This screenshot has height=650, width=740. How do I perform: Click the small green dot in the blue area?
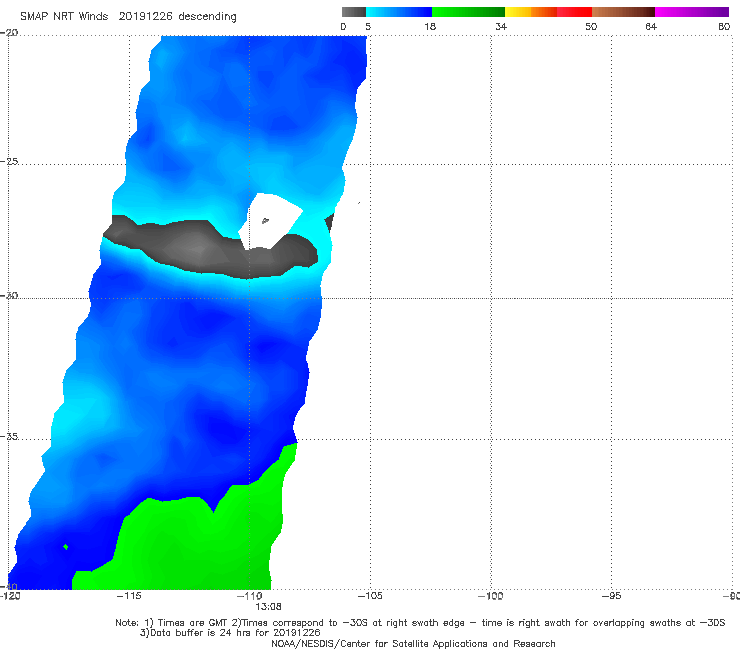click(x=66, y=547)
